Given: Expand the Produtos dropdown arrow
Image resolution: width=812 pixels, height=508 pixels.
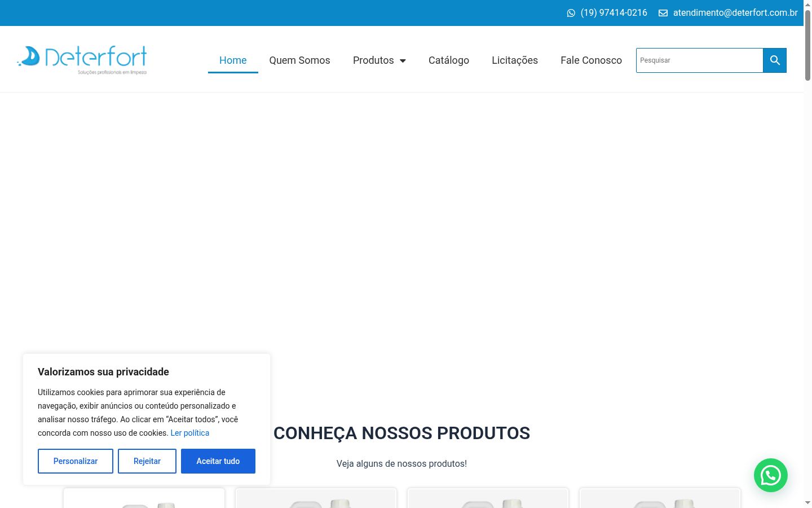Looking at the screenshot, I should tap(403, 61).
